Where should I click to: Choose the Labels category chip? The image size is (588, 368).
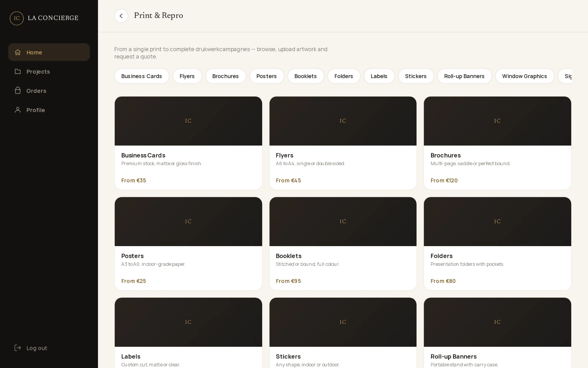tap(379, 76)
